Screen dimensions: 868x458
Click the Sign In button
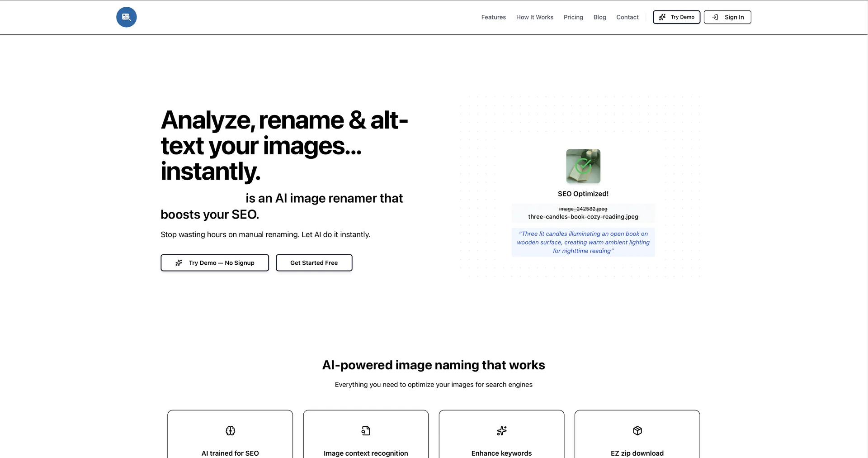tap(727, 17)
